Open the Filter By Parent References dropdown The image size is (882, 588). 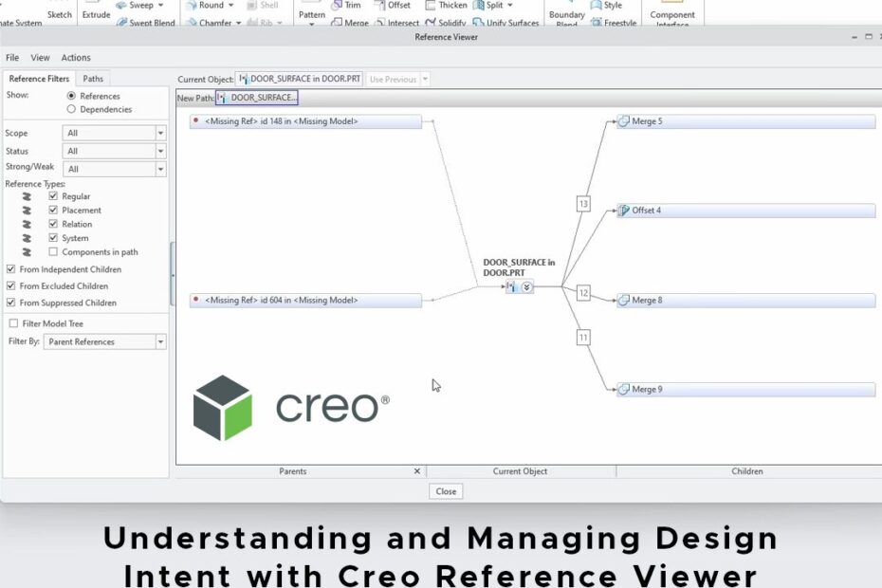coord(160,341)
